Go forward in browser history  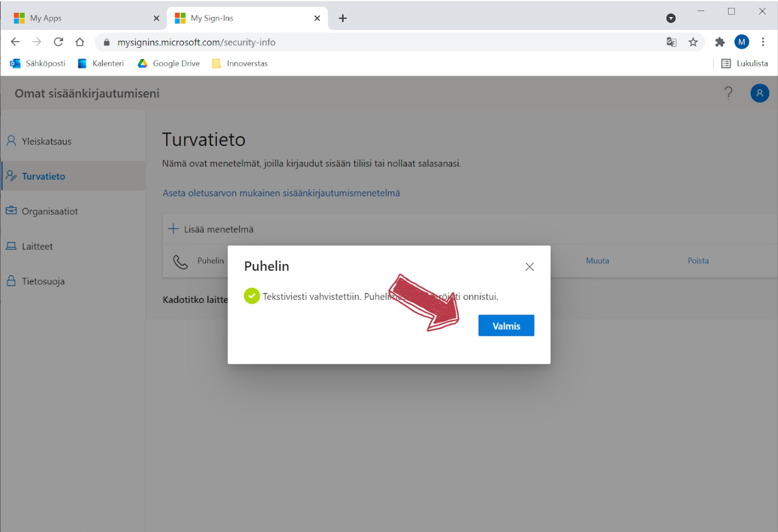pyautogui.click(x=37, y=42)
